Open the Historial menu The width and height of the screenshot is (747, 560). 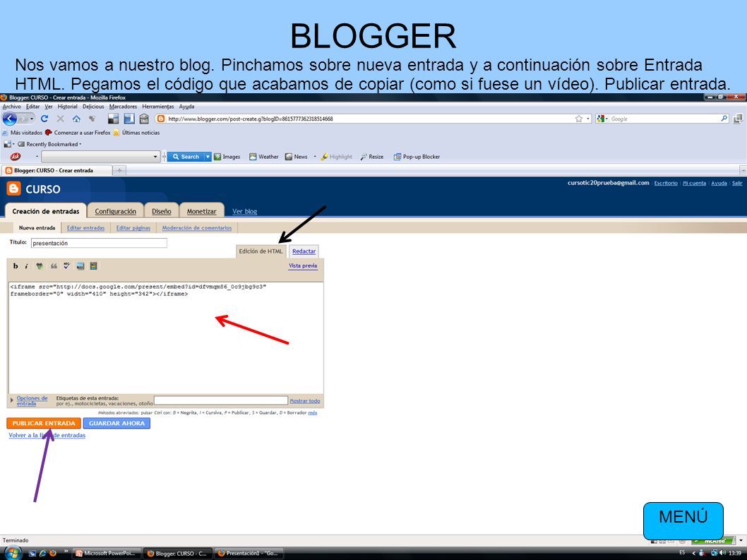coord(67,107)
